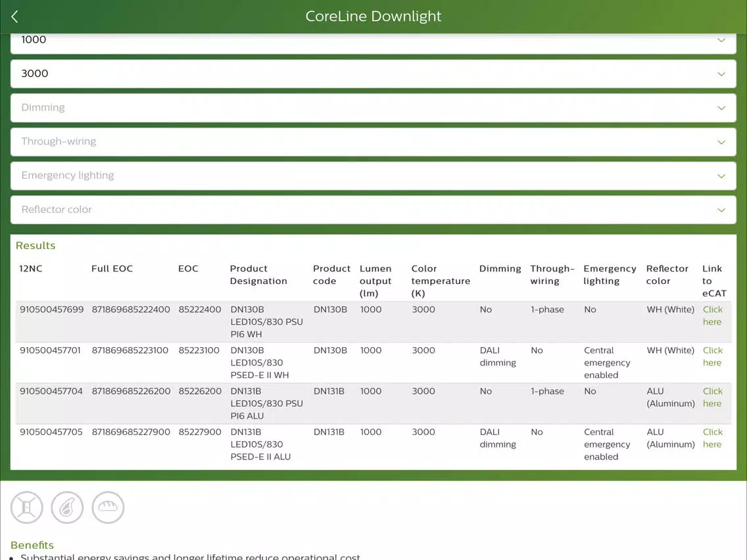The height and width of the screenshot is (560, 747).
Task: Select the CoreLine Downlight title
Action: point(373,16)
